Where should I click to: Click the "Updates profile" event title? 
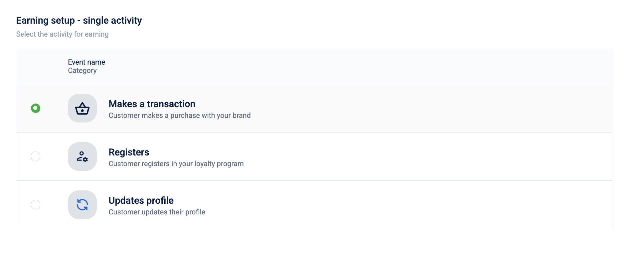[141, 200]
